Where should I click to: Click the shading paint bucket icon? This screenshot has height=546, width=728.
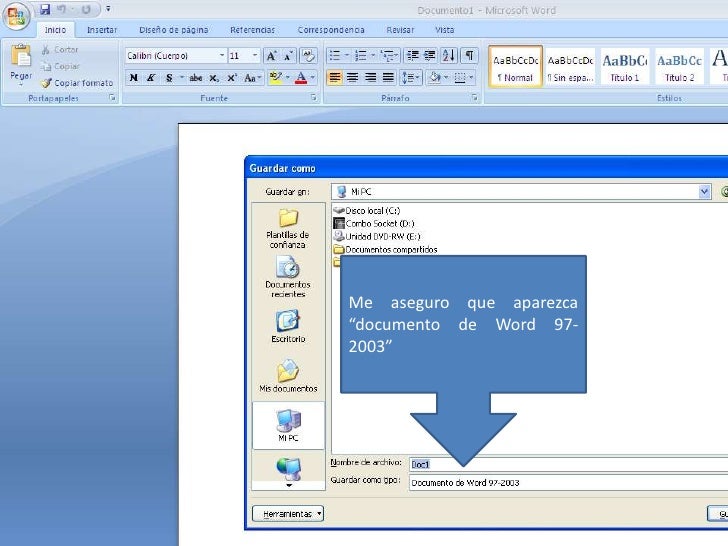pyautogui.click(x=435, y=78)
